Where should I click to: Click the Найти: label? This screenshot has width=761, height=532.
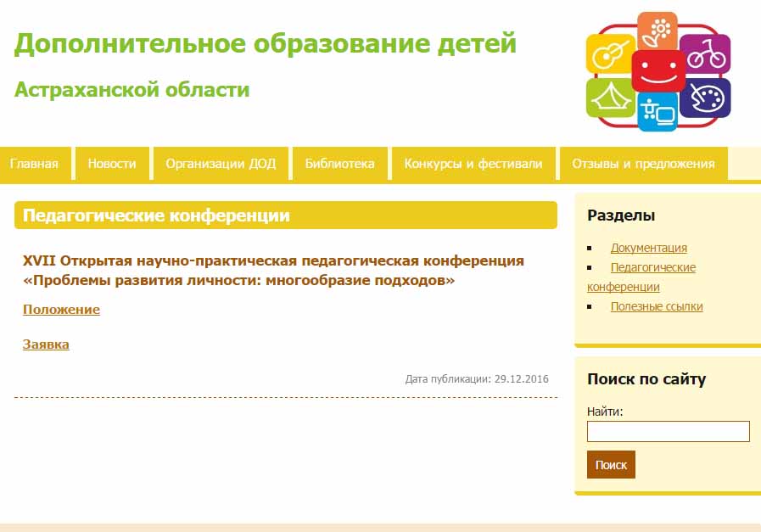[x=605, y=412]
